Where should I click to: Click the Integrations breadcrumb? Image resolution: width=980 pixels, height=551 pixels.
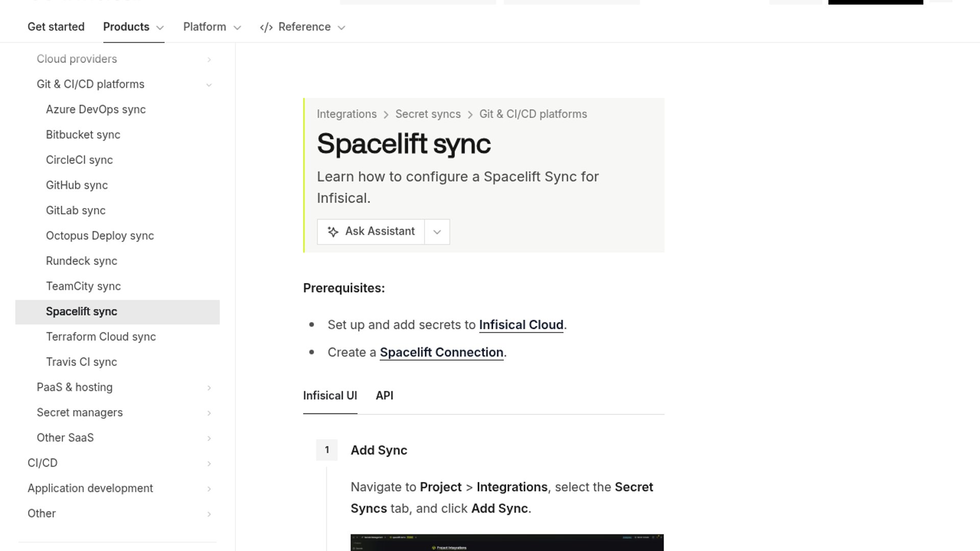[x=347, y=114]
